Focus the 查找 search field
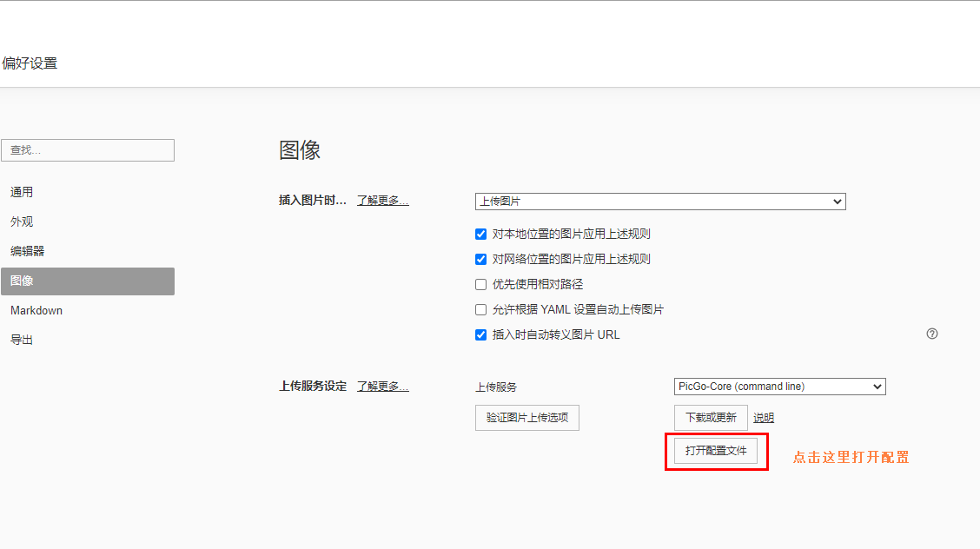Screen dimensions: 980x549 [x=88, y=150]
